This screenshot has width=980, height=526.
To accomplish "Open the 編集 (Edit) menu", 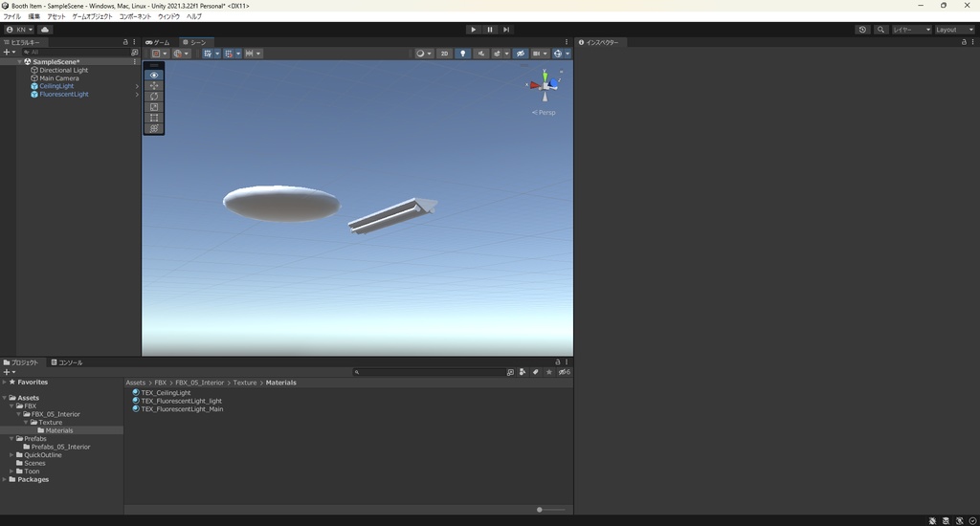I will point(33,17).
